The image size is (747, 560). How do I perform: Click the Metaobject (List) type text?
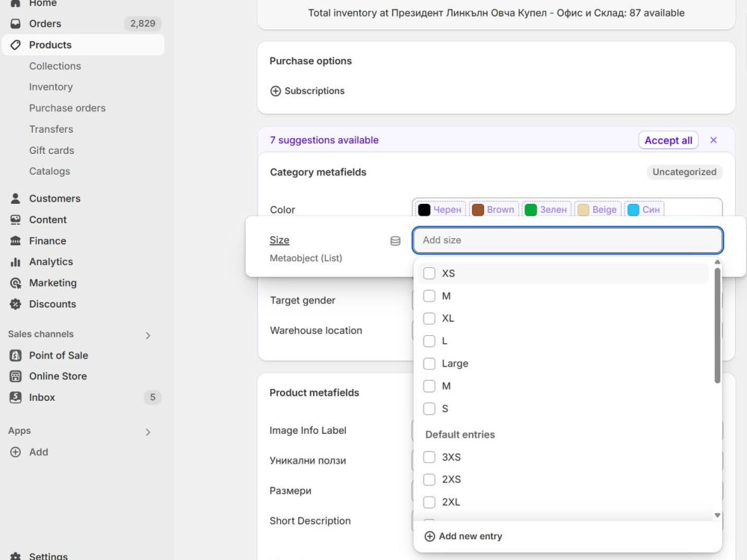click(306, 258)
